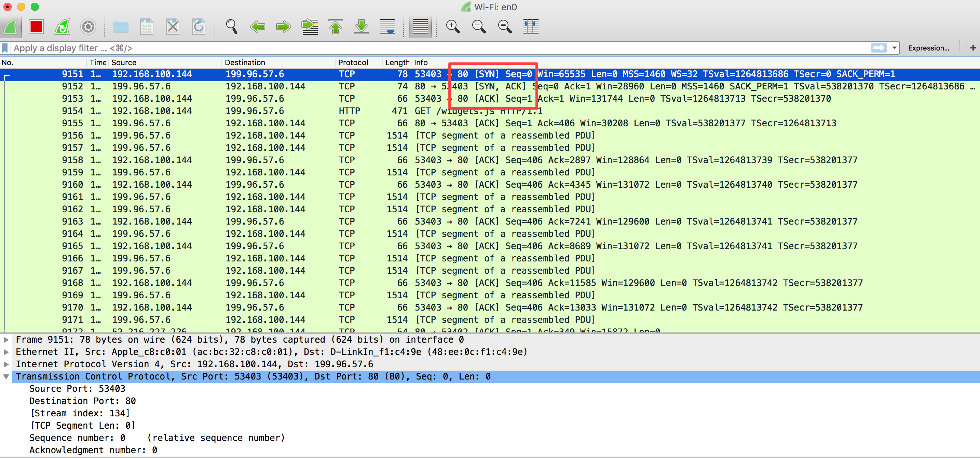Collapse the Transmission Control Protocol section

pos(6,376)
